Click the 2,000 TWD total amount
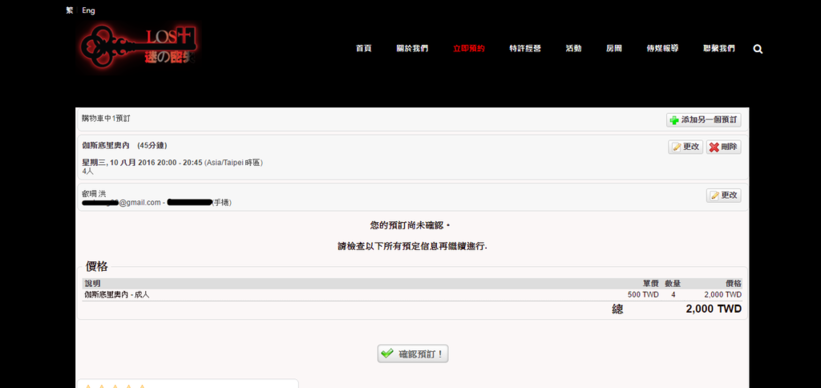This screenshot has height=388, width=821. click(x=714, y=309)
